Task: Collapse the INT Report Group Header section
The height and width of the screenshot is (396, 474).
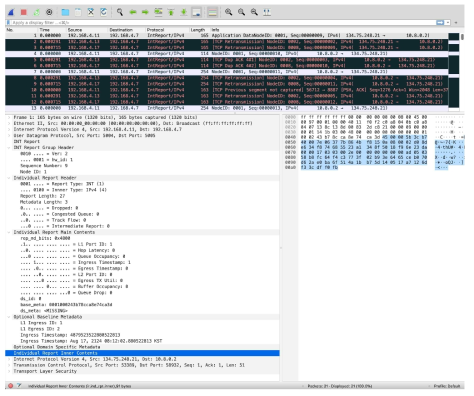Action: tap(9, 148)
